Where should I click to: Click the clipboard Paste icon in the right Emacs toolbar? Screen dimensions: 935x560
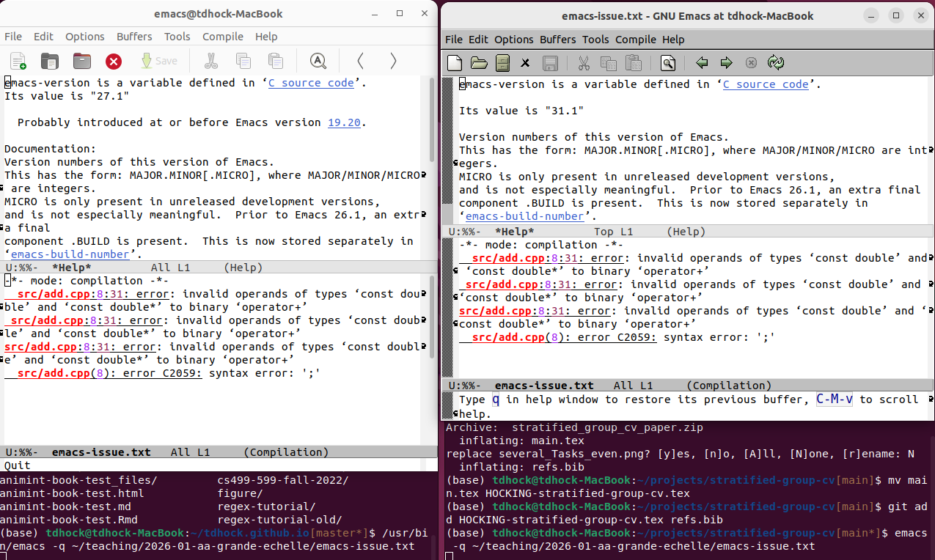point(633,63)
